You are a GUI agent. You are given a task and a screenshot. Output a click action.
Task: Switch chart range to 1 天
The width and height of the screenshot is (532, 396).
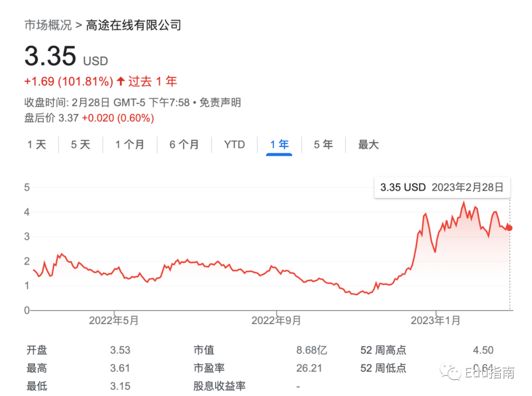(x=36, y=145)
